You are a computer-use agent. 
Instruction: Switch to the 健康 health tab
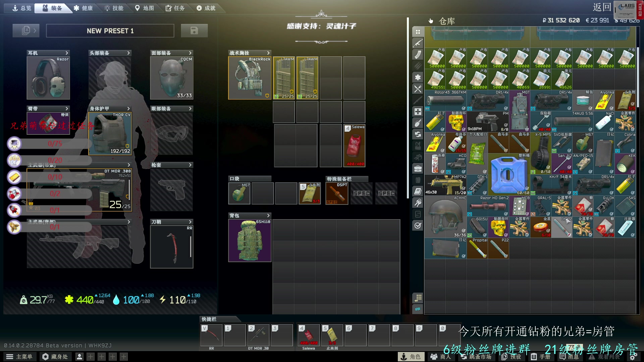coord(83,8)
